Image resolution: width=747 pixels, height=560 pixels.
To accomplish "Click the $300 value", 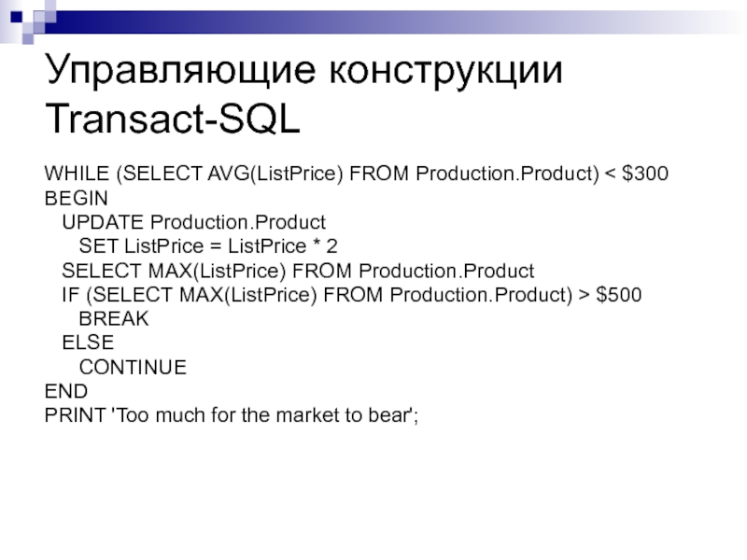I will [x=646, y=175].
